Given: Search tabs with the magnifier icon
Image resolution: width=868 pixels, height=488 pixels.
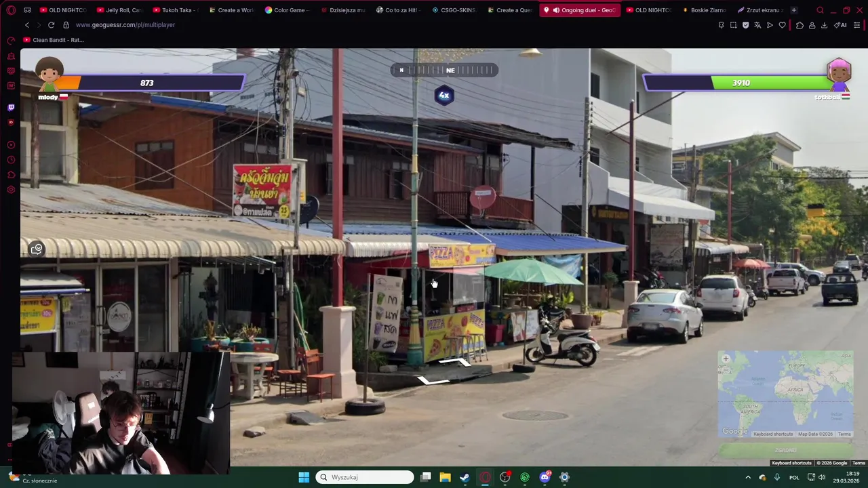Looking at the screenshot, I should click(x=820, y=10).
